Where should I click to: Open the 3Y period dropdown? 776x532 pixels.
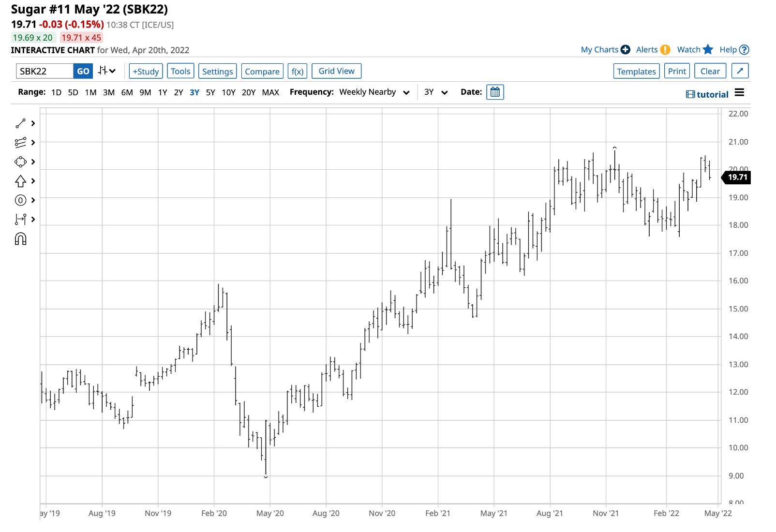(436, 92)
